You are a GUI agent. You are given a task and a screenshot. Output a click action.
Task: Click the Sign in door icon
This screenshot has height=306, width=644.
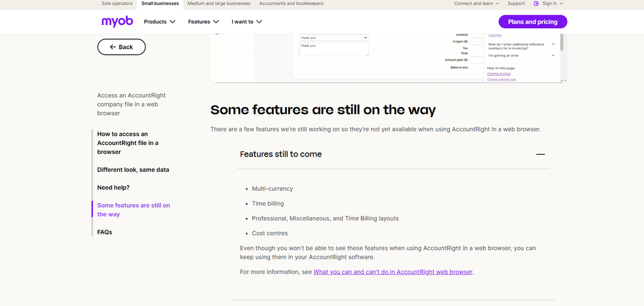(x=537, y=4)
